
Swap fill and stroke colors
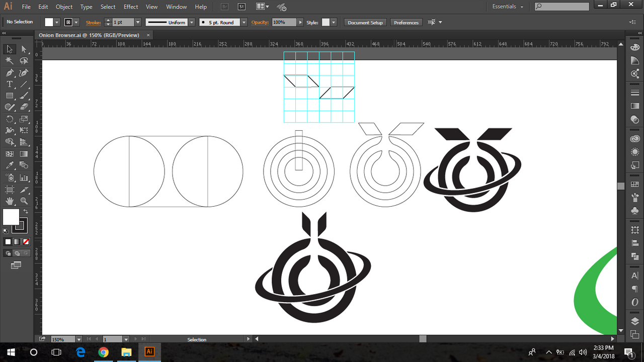click(26, 212)
